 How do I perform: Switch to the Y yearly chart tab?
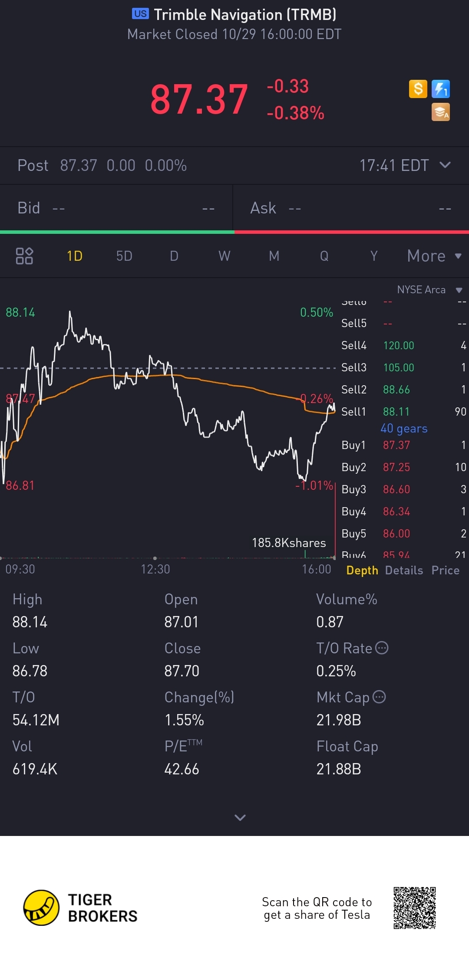point(374,256)
